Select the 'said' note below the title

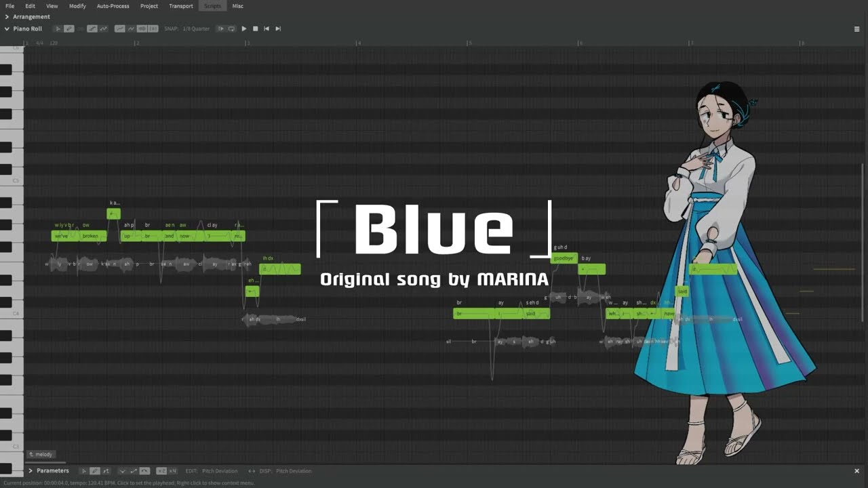point(536,314)
